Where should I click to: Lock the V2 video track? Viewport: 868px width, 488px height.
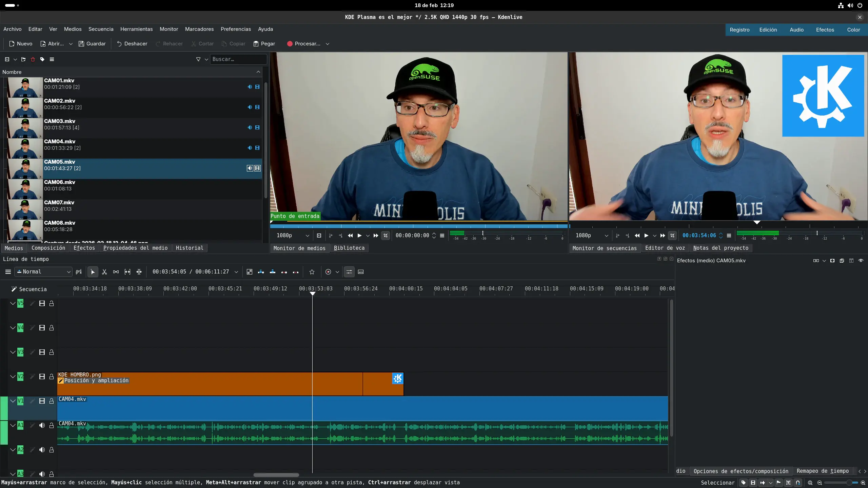click(x=52, y=377)
